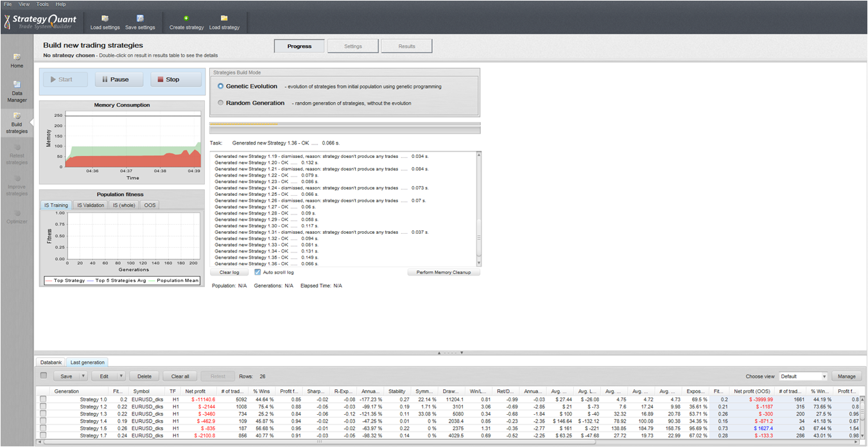Check the Strategy 1.0 row checkbox
This screenshot has width=868, height=447.
[x=43, y=399]
